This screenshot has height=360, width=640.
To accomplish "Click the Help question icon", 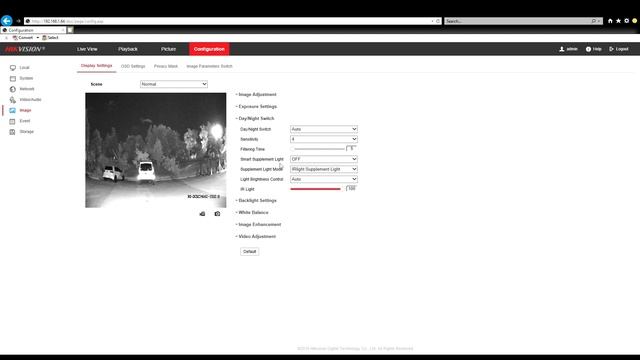I will (x=588, y=49).
